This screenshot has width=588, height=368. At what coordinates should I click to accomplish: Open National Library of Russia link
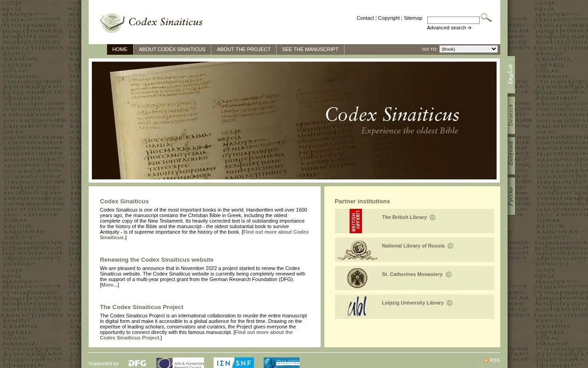(413, 246)
